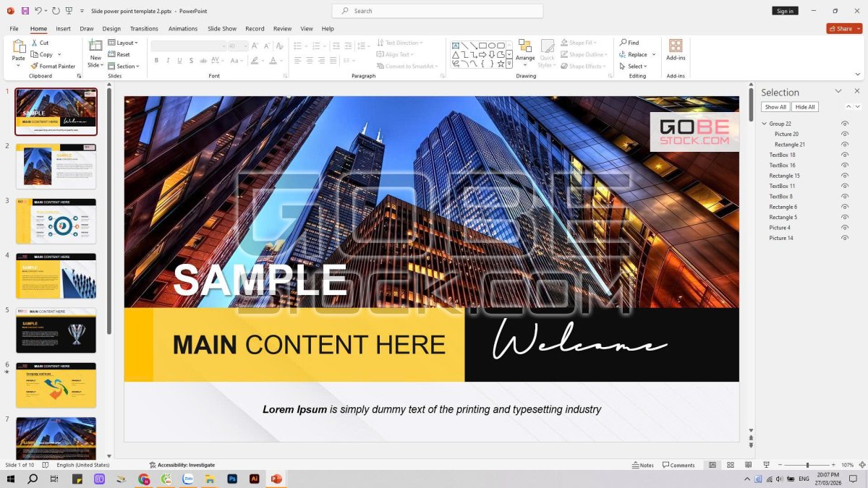The width and height of the screenshot is (868, 488).
Task: Click Reset slide icon
Action: [x=112, y=54]
